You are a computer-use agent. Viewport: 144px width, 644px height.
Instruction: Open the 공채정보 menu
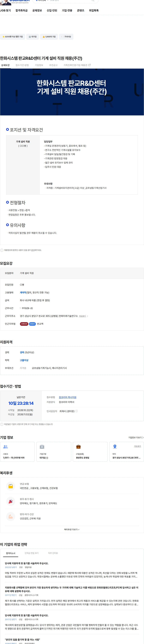37,11
